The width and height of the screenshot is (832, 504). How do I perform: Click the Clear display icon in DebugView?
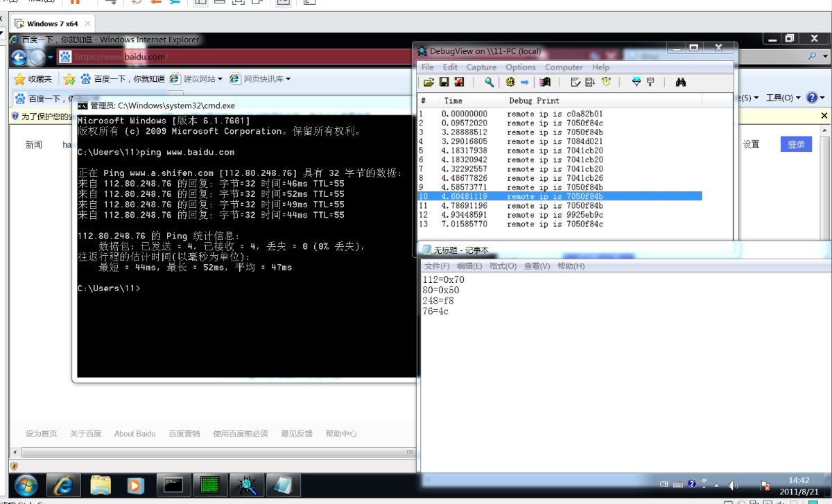546,82
